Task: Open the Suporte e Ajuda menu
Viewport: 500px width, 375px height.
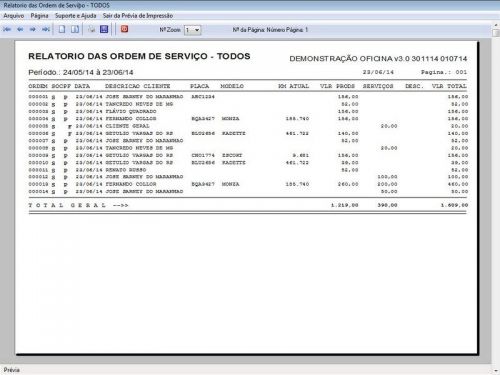Action: (x=76, y=16)
